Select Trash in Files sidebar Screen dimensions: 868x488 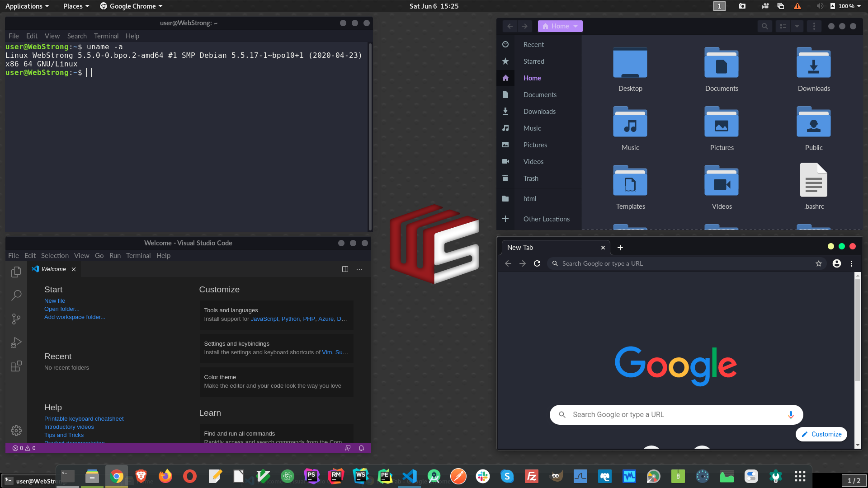tap(539, 178)
